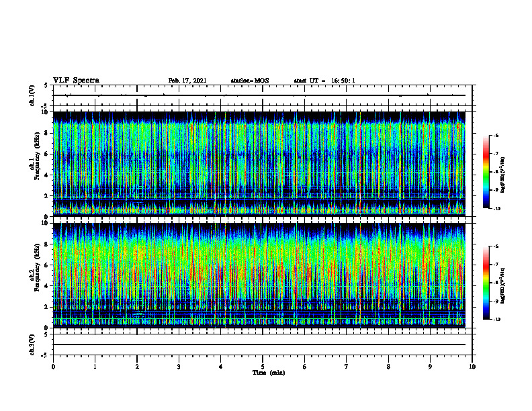Click tick label '6' on the Time axis
The height and width of the screenshot is (411, 532).
(x=305, y=367)
